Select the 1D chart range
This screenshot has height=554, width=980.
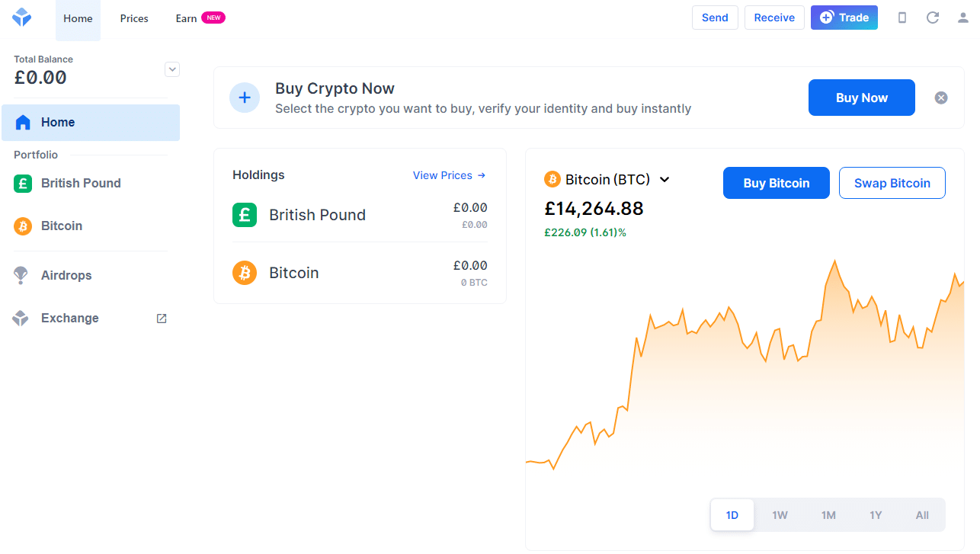pos(732,515)
